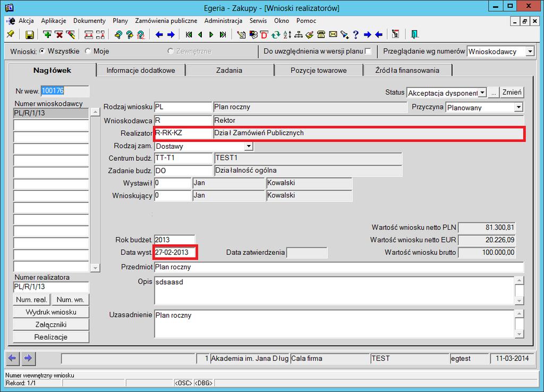Image resolution: width=544 pixels, height=392 pixels.
Task: Click the envelope mail icon
Action: [x=333, y=35]
